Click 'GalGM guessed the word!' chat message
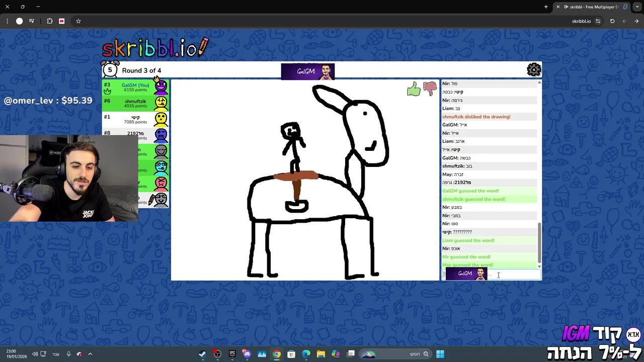The height and width of the screenshot is (362, 644). [x=470, y=191]
